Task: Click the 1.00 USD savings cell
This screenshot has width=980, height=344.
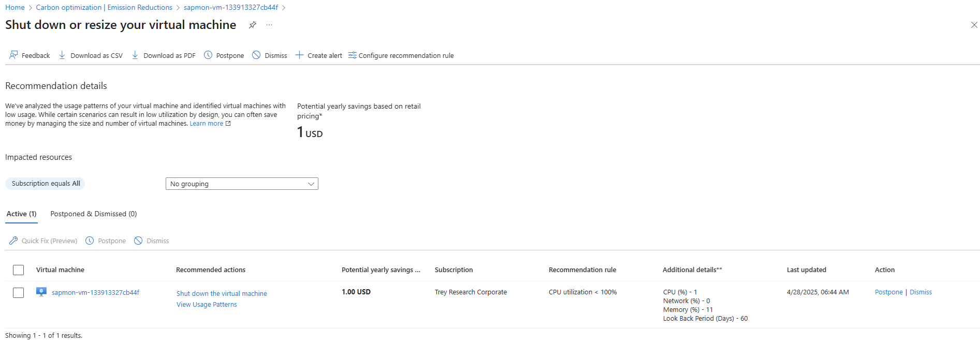Action: (x=356, y=292)
